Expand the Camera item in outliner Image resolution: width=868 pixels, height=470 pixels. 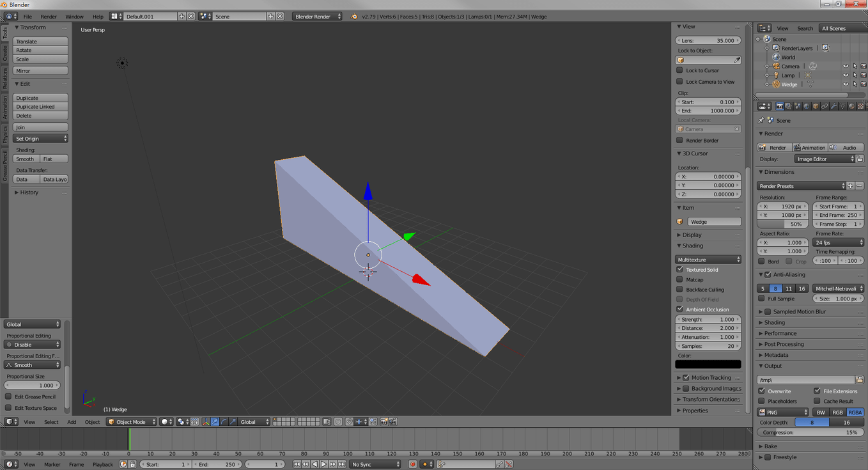(x=767, y=67)
